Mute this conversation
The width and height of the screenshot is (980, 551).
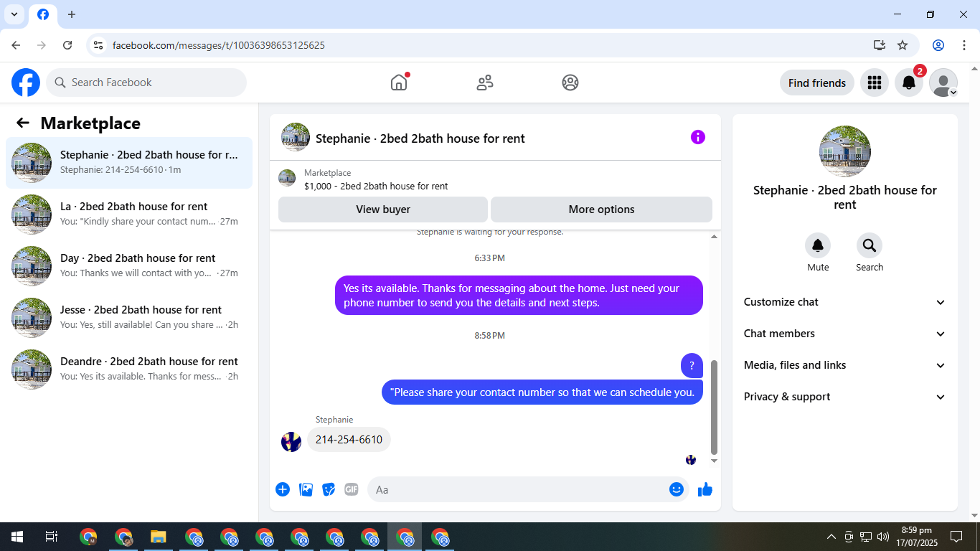click(818, 246)
